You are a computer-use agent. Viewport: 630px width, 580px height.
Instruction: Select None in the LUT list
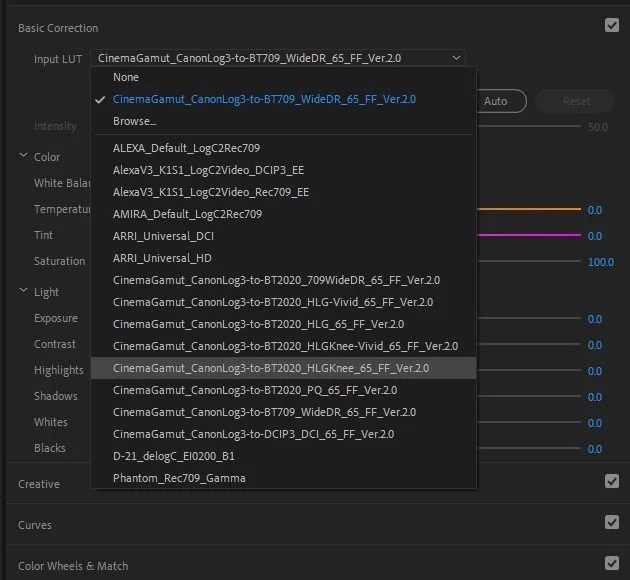284,77
